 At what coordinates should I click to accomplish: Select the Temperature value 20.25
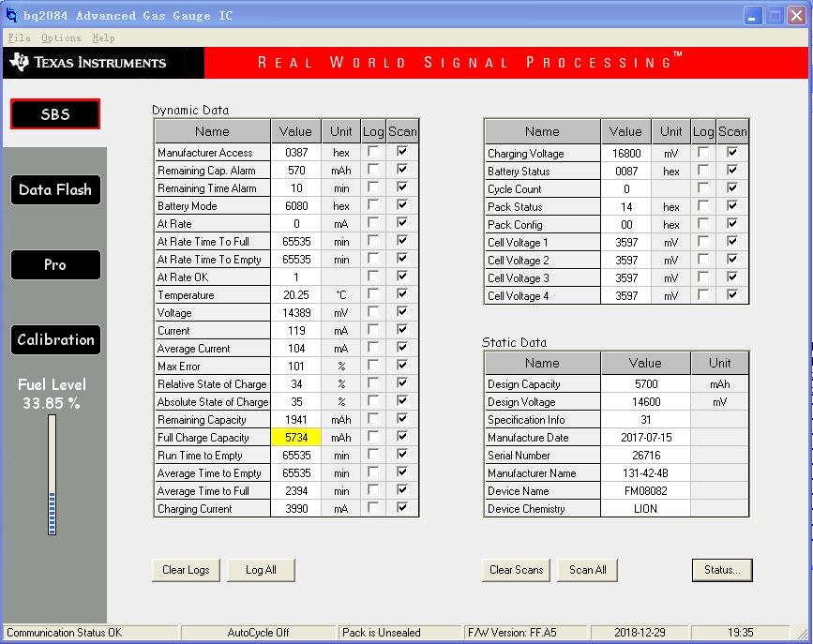296,295
